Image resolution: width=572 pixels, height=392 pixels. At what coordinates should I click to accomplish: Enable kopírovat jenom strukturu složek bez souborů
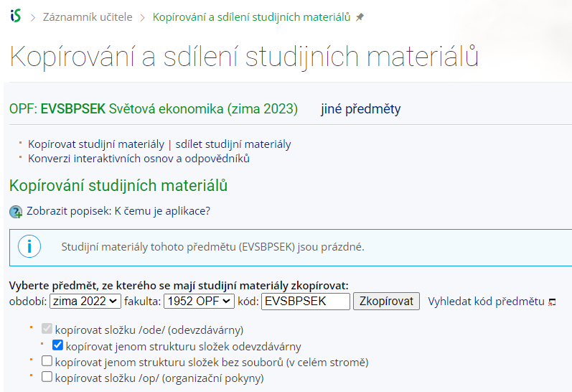click(x=47, y=361)
